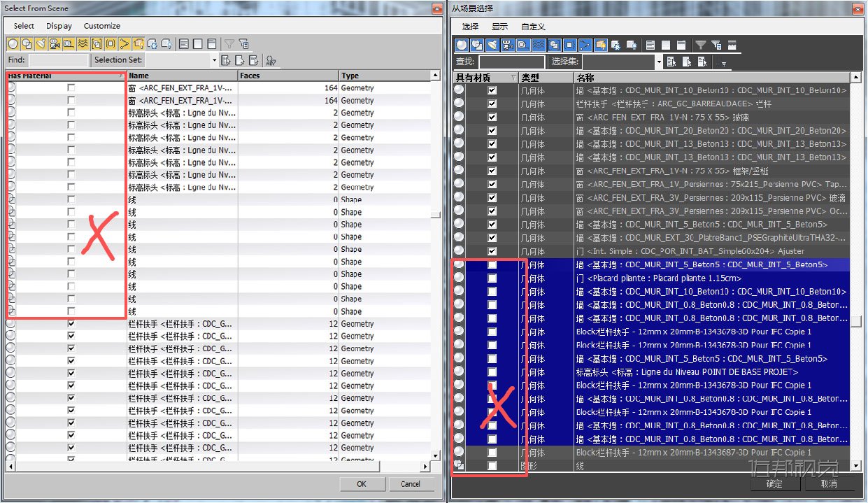868x503 pixels.
Task: Click the funnel filter icon in Chinese window
Action: 700,45
